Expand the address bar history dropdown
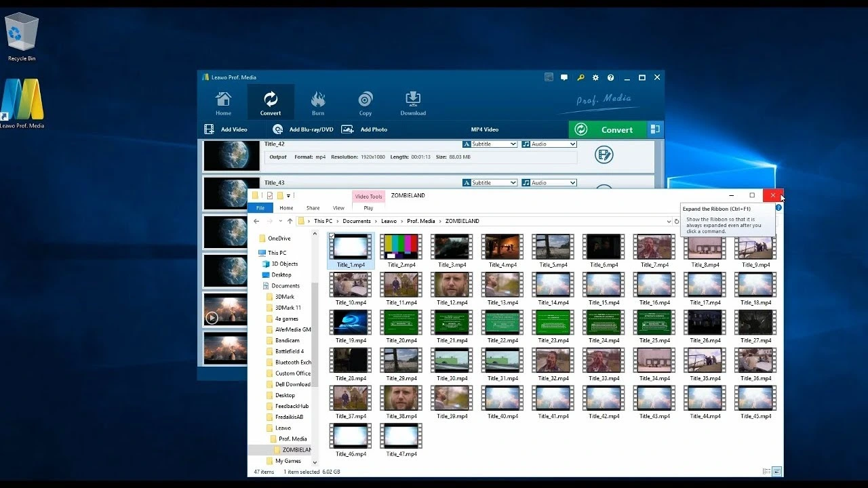The width and height of the screenshot is (868, 488). click(669, 221)
